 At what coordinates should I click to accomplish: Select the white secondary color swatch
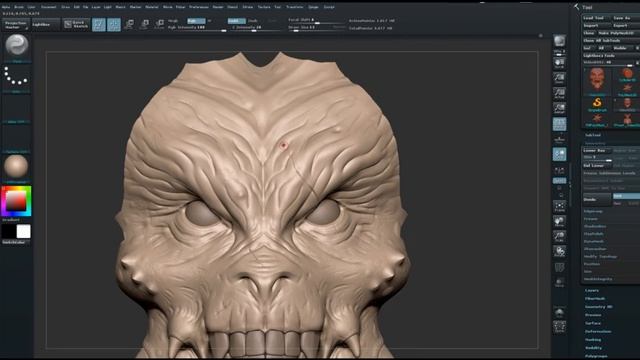[23, 231]
